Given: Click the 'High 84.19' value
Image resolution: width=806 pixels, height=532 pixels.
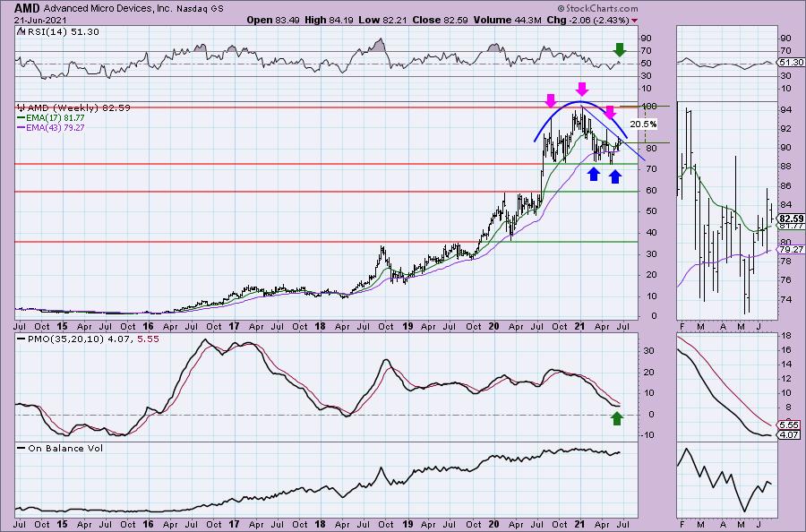Looking at the screenshot, I should coord(330,20).
